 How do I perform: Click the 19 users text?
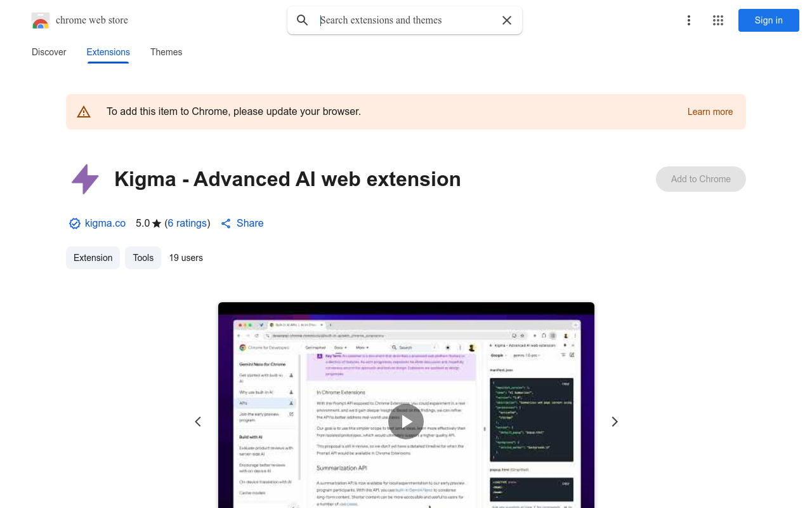pos(186,258)
